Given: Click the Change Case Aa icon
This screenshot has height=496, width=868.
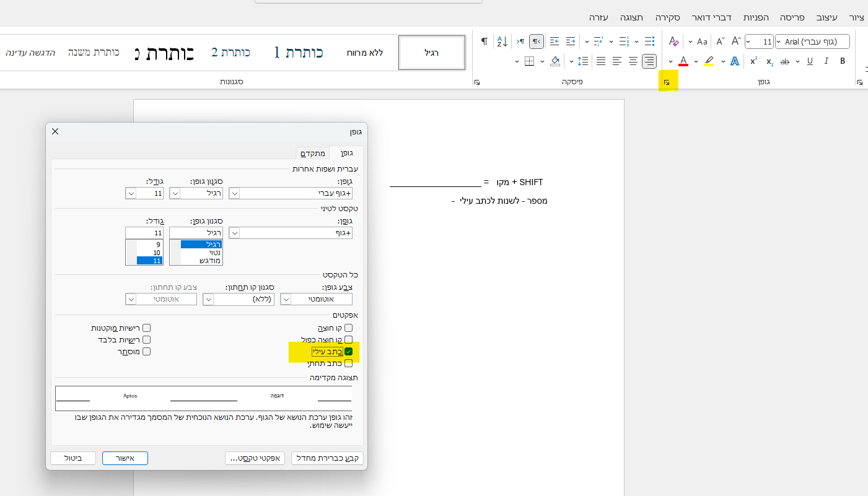Looking at the screenshot, I should tap(702, 41).
